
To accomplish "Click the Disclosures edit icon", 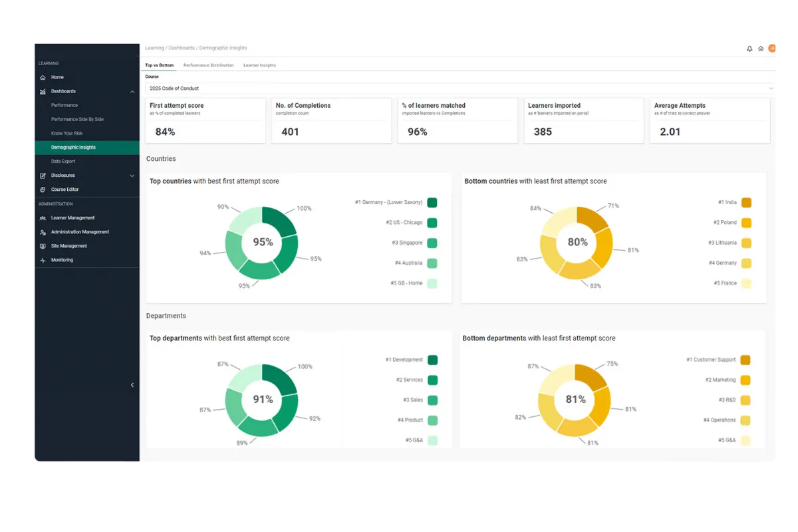I will coord(43,176).
